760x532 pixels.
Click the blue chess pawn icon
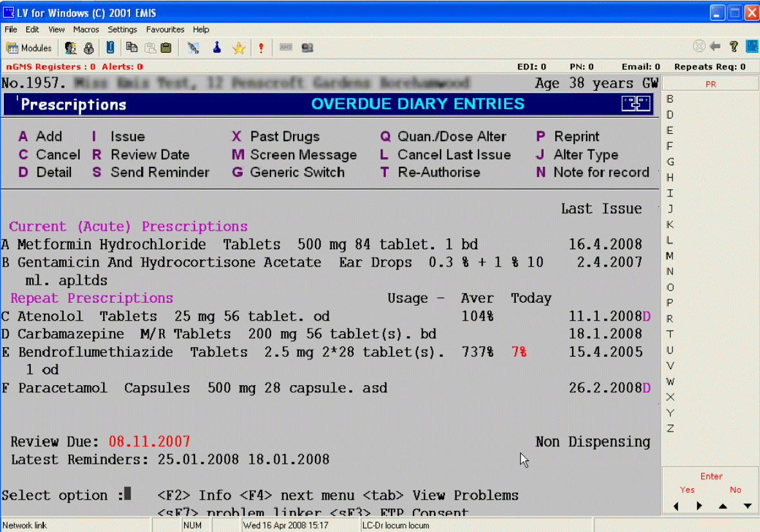coord(218,48)
